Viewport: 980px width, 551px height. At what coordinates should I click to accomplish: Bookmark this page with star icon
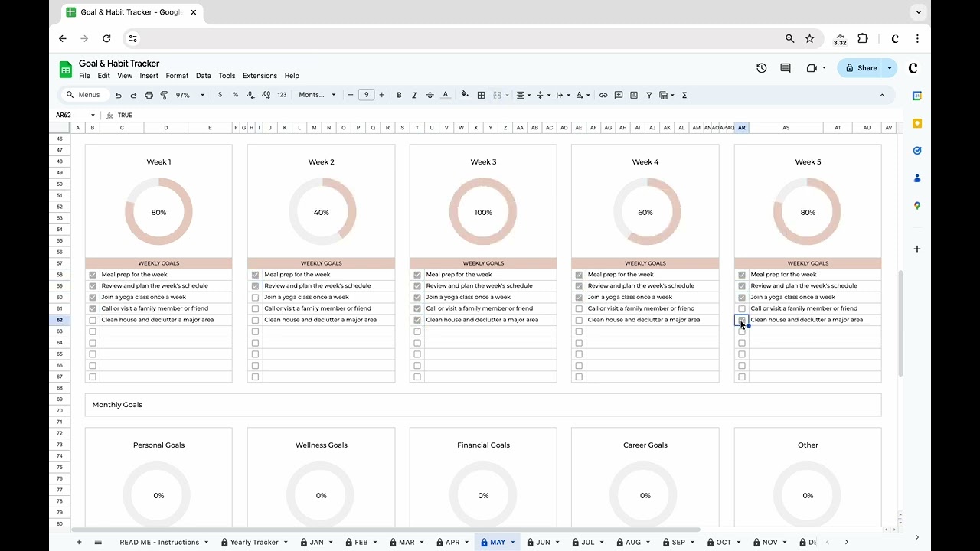pyautogui.click(x=810, y=38)
